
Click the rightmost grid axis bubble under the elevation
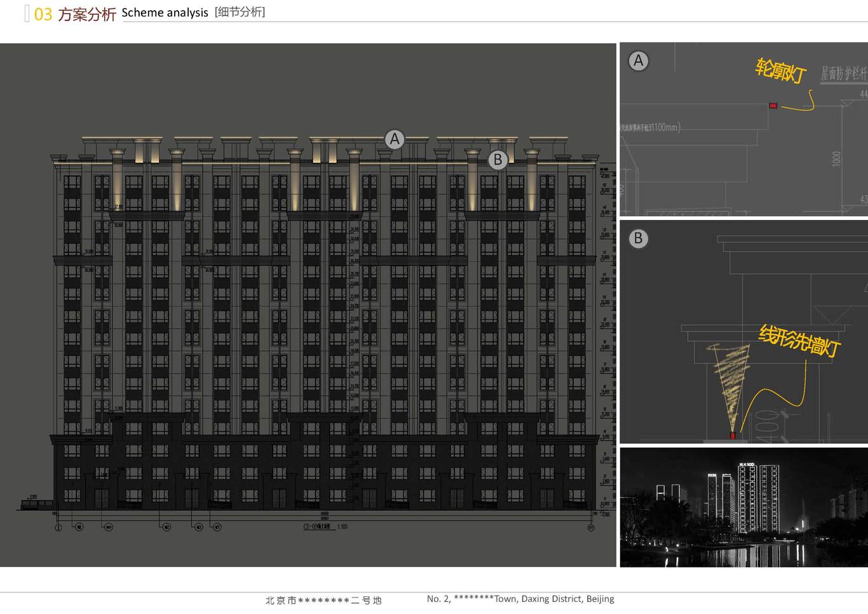(x=591, y=528)
